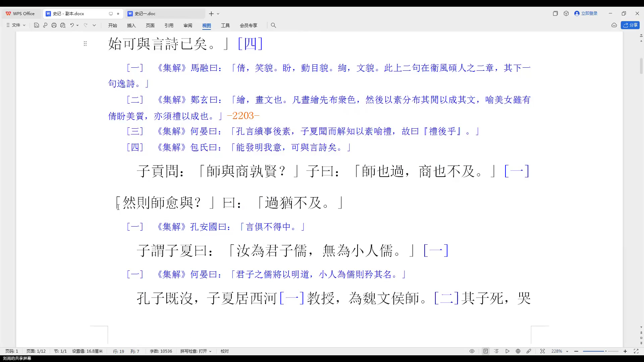This screenshot has width=644, height=362.
Task: Click the 字数: 10536 word count
Action: coord(161,351)
